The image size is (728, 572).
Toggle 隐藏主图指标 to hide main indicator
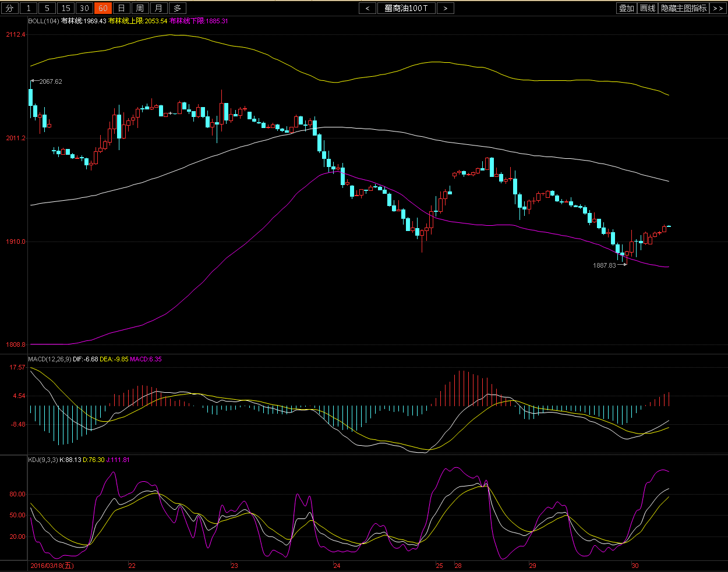click(x=684, y=8)
